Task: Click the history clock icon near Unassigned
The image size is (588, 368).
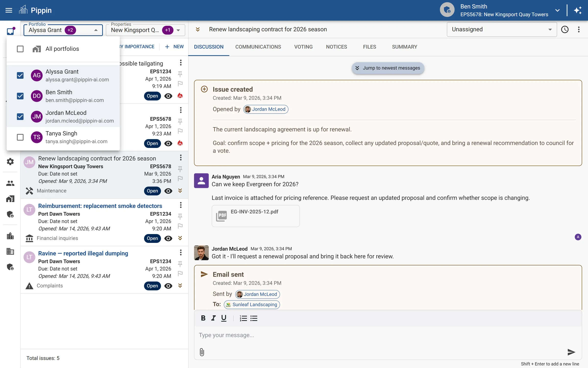Action: [565, 29]
